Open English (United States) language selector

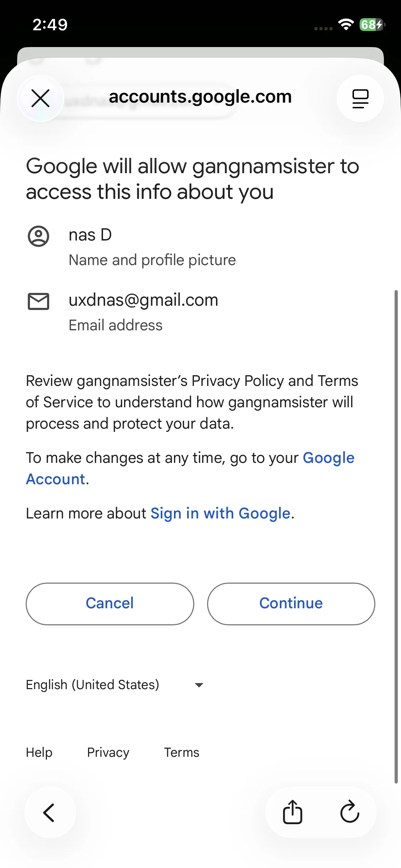click(x=93, y=685)
